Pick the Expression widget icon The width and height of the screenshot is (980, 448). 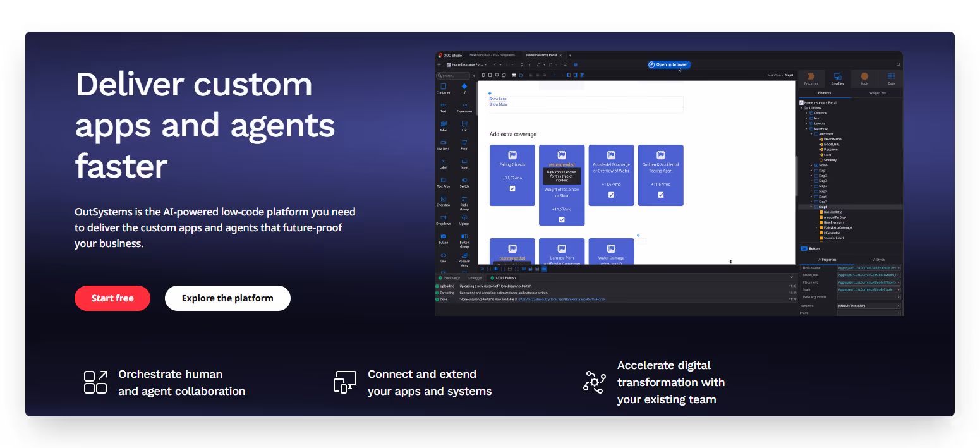[x=464, y=105]
